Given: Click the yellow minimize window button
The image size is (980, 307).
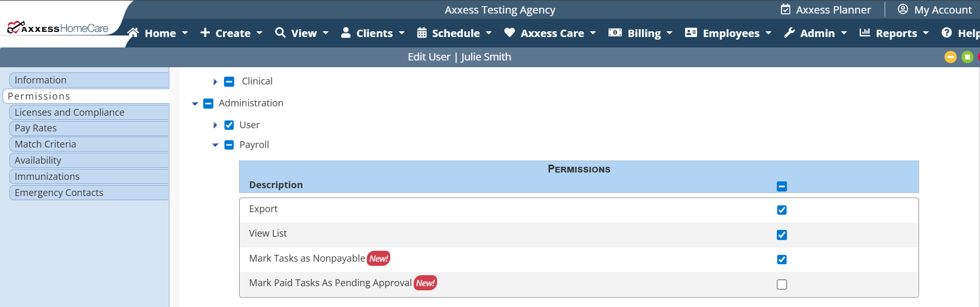Looking at the screenshot, I should (950, 57).
